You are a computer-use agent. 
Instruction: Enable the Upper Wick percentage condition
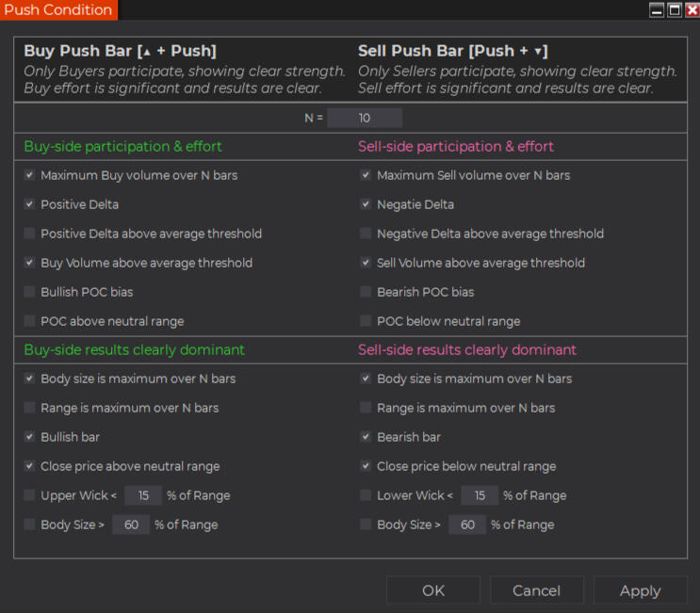(30, 495)
